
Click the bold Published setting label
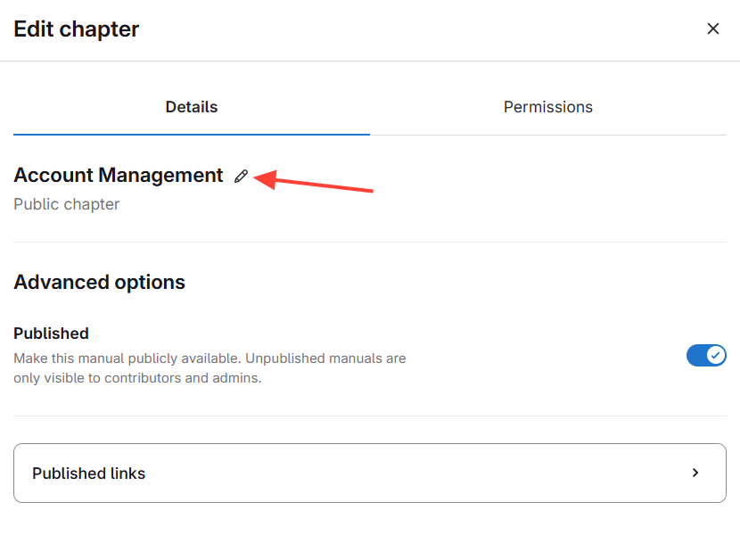pyautogui.click(x=51, y=334)
